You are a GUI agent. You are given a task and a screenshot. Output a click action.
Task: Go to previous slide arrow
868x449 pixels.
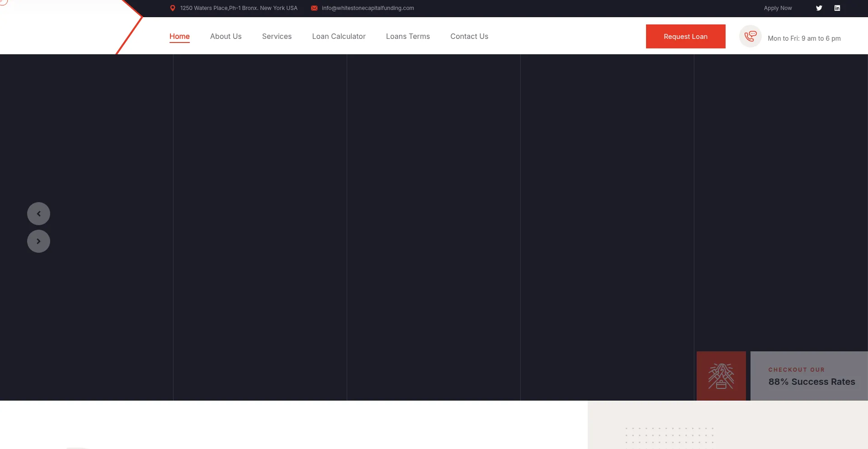(x=38, y=213)
